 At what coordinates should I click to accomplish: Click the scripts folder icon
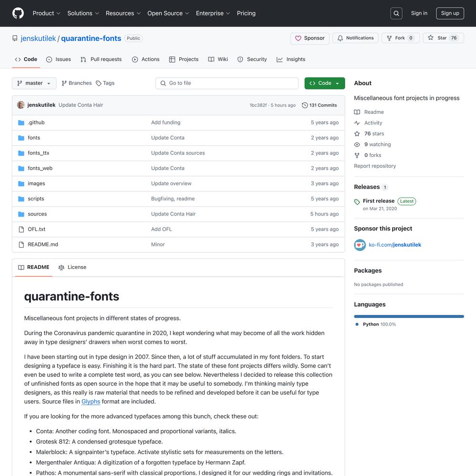21,199
